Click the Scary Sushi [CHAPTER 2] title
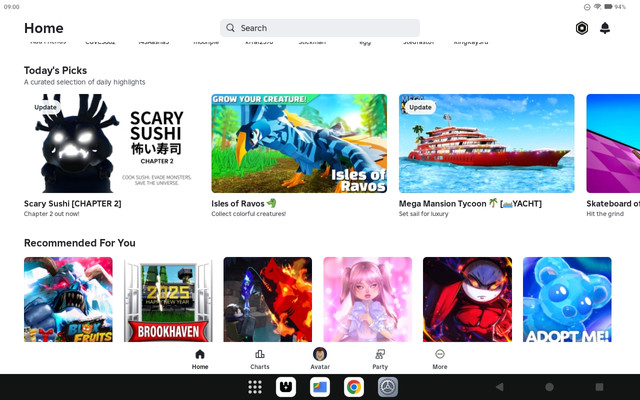 (73, 203)
